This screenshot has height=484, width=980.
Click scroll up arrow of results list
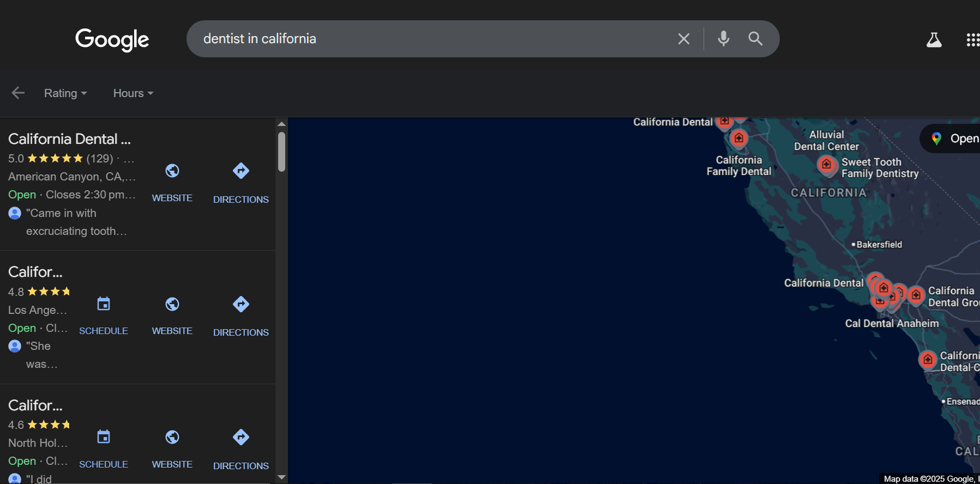pyautogui.click(x=282, y=124)
